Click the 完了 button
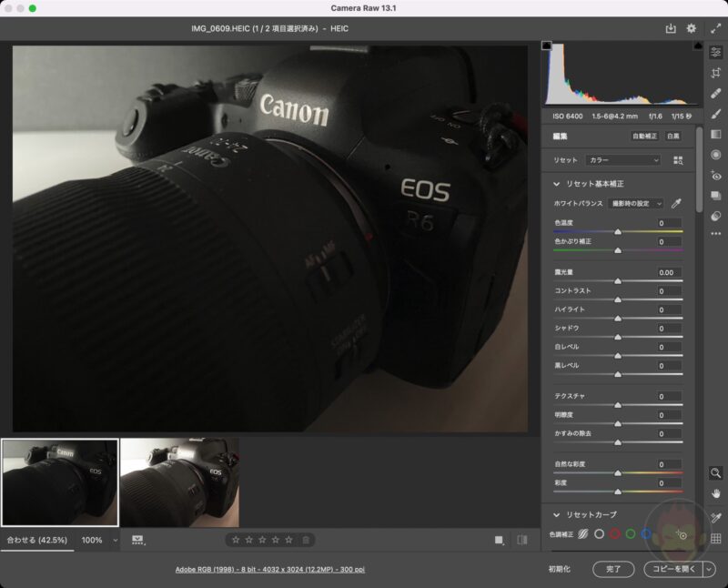The width and height of the screenshot is (728, 588). pos(613,568)
